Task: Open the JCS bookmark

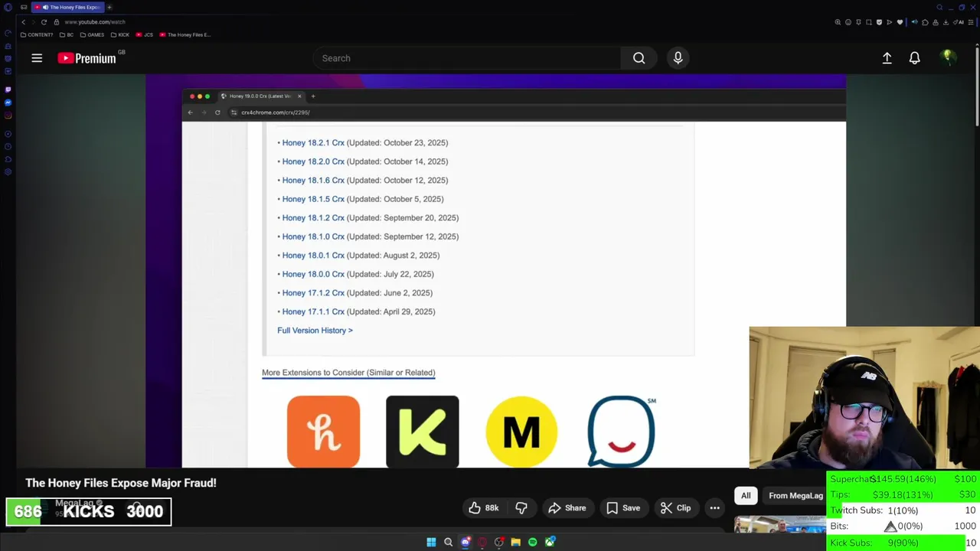Action: [x=145, y=34]
